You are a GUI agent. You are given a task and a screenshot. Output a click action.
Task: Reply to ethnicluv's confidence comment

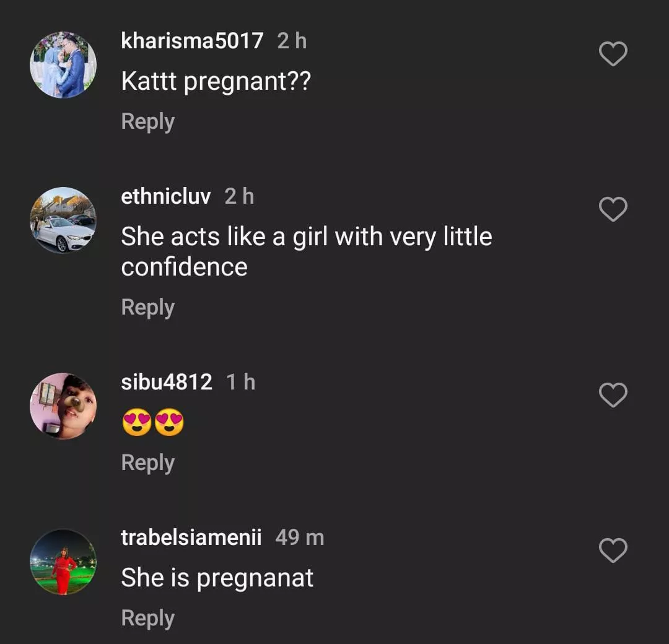[147, 307]
